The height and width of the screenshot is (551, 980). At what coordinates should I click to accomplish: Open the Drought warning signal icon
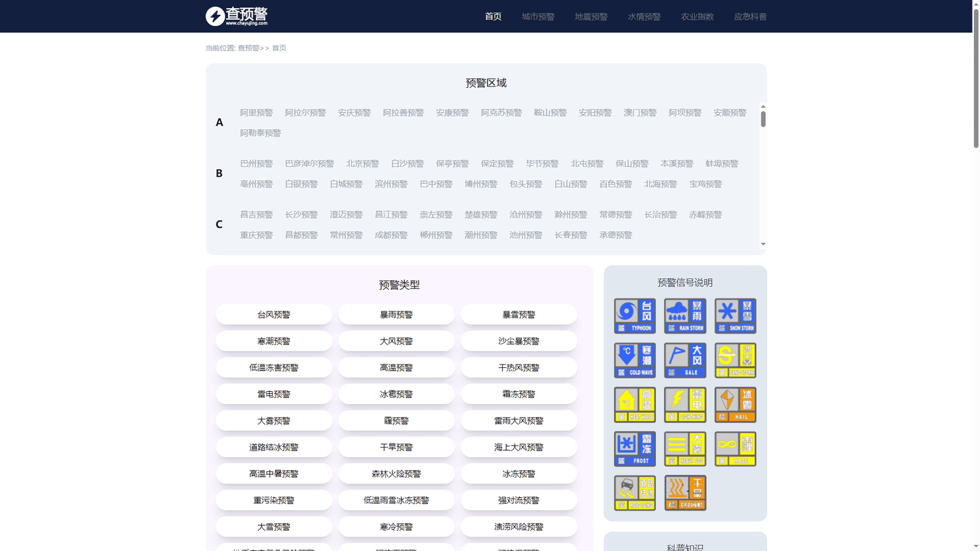point(685,493)
